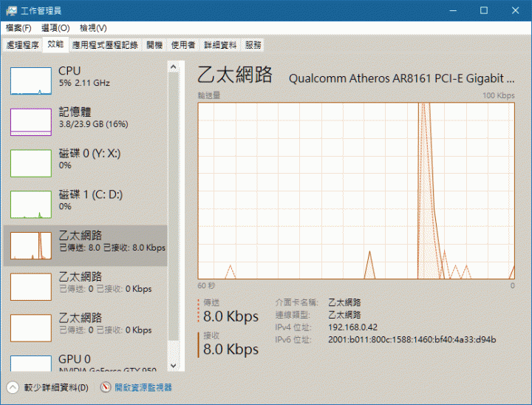Click the Task Manager title bar icon

8,10
